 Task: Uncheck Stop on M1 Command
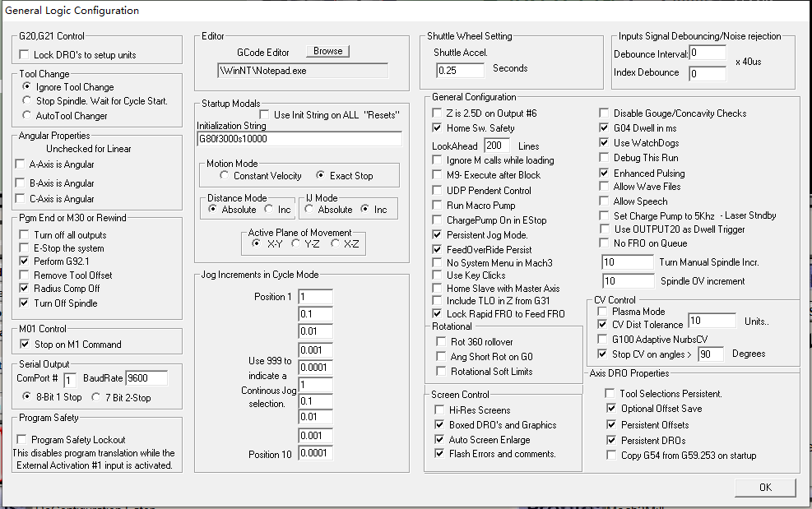point(25,344)
